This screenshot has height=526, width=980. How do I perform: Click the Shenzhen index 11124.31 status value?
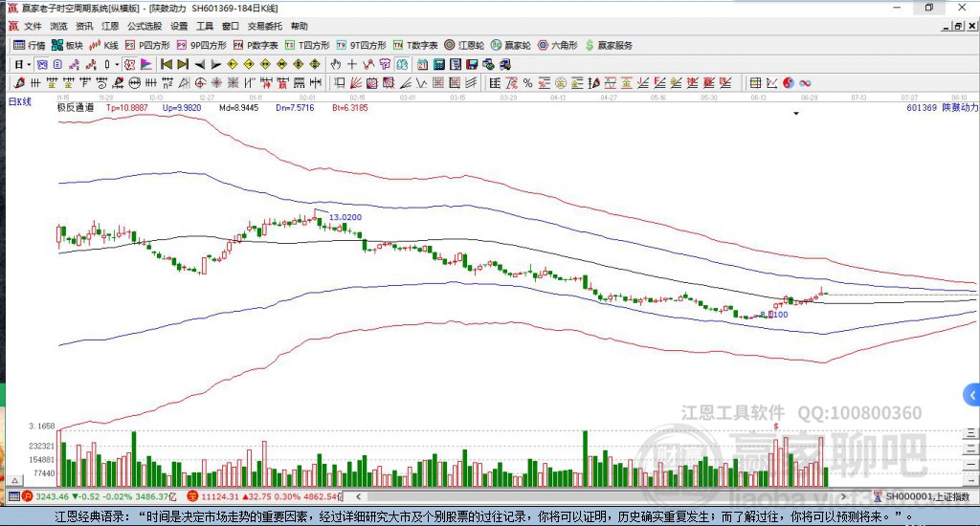(x=220, y=496)
